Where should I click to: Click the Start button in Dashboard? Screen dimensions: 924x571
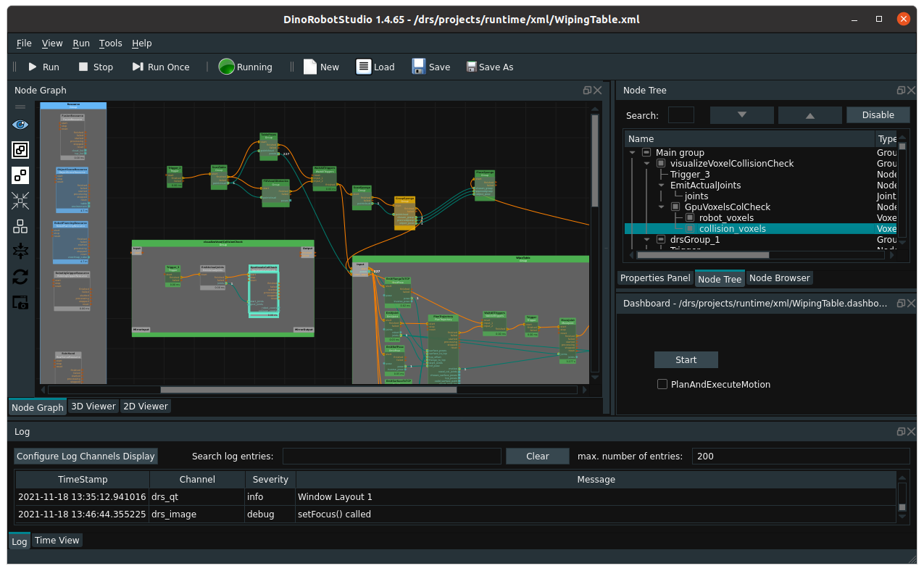pos(686,359)
